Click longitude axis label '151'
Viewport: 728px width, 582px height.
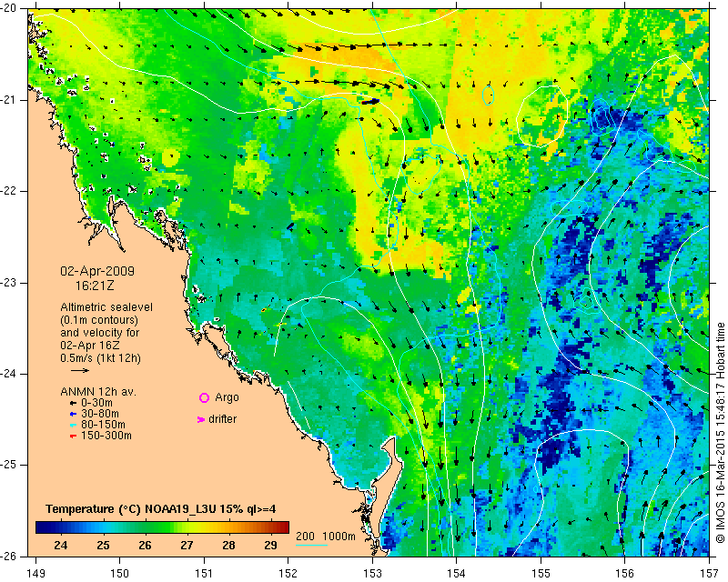click(204, 574)
